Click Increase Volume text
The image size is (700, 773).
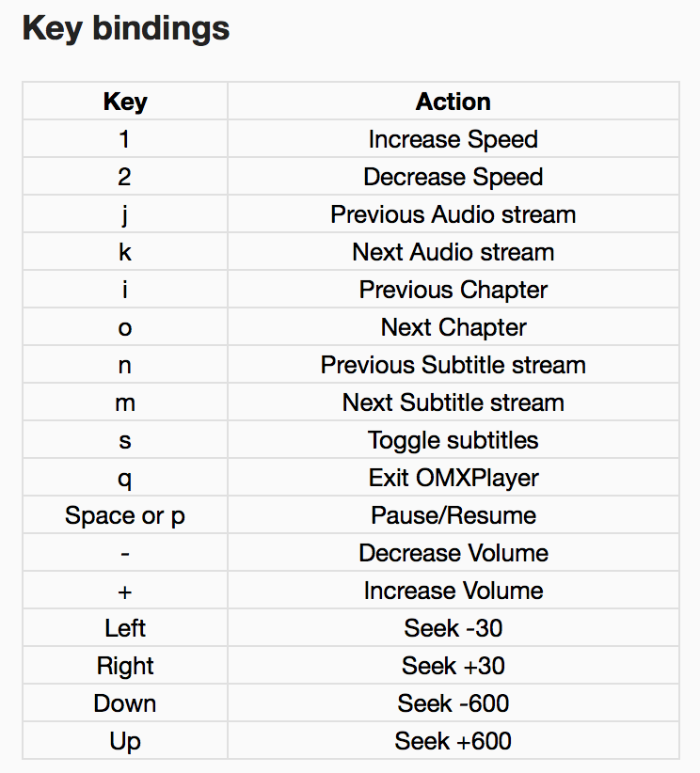[x=453, y=591]
